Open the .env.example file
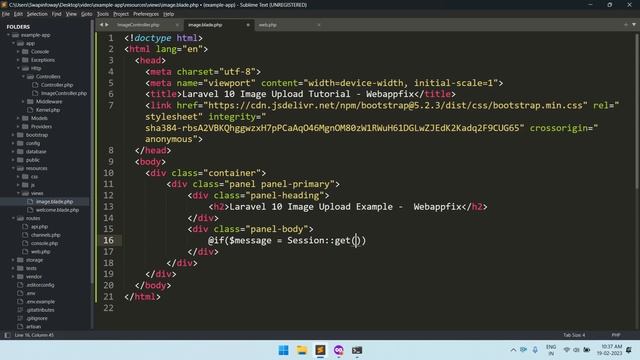Viewport: 640px width, 360px height. 40,302
